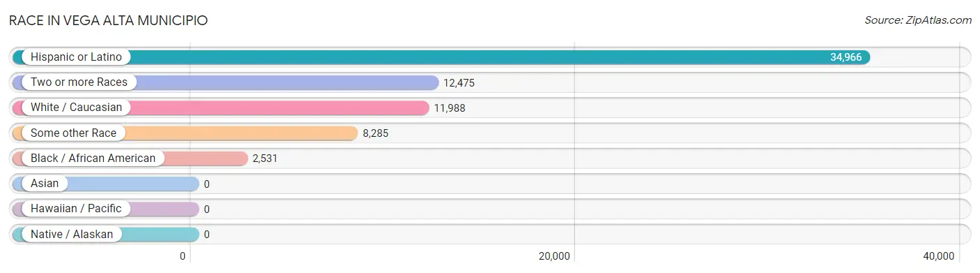
Task: Click the 40,000 axis tick label
Action: click(938, 256)
